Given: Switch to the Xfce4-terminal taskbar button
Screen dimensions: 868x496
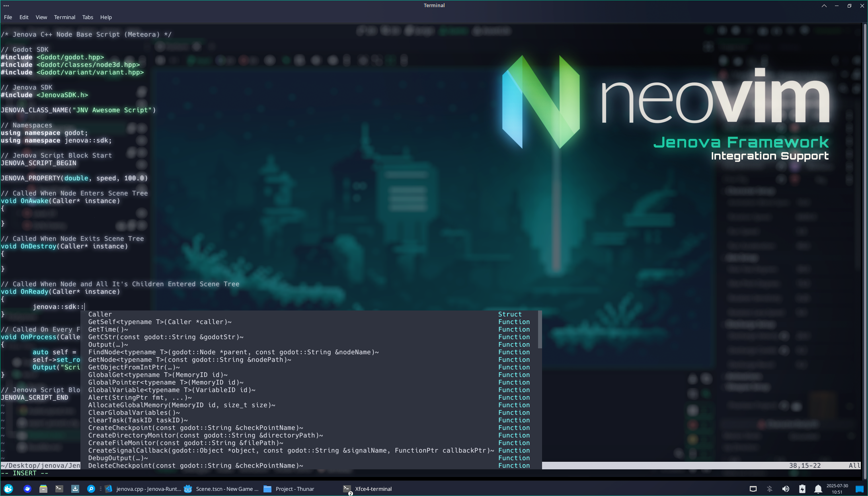Looking at the screenshot, I should pos(368,489).
